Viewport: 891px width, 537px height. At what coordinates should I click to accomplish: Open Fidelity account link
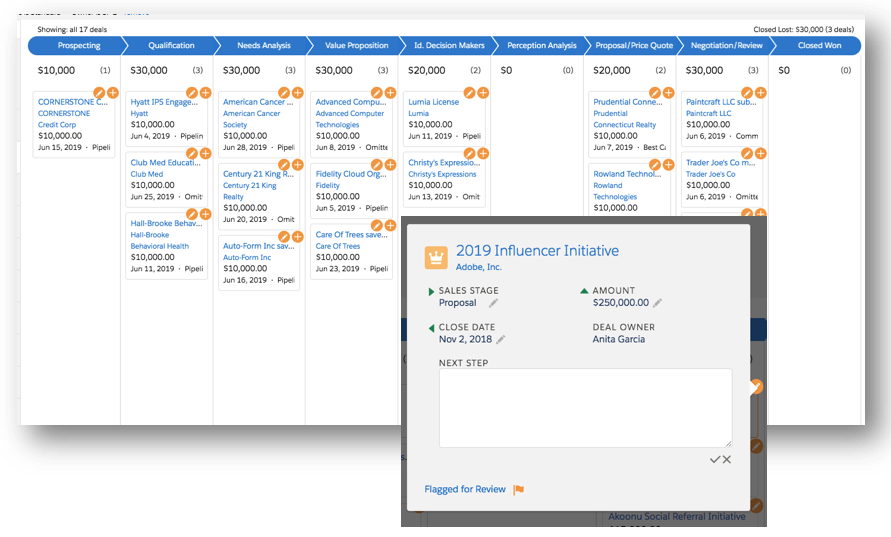(x=327, y=185)
